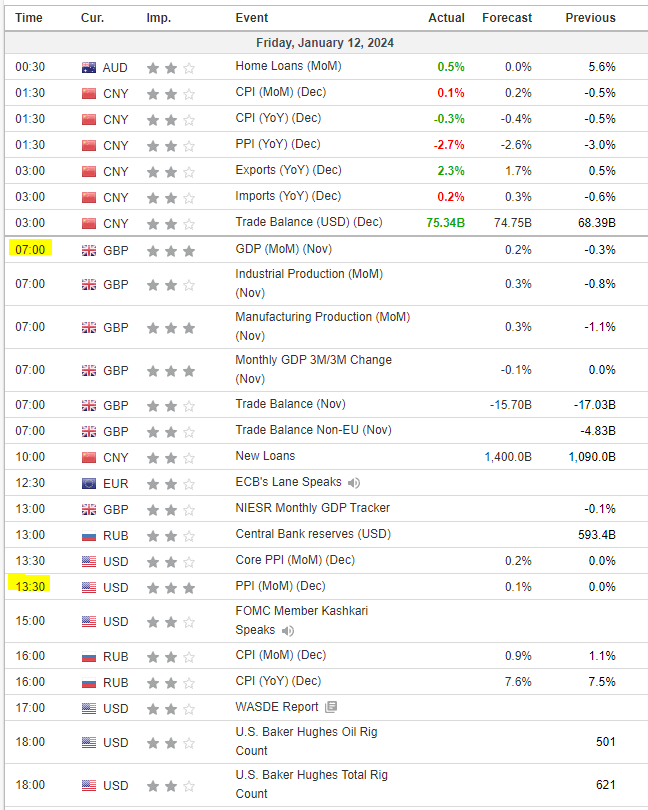Click the China flag in the New Loans row
Image resolution: width=648 pixels, height=810 pixels.
pyautogui.click(x=89, y=457)
